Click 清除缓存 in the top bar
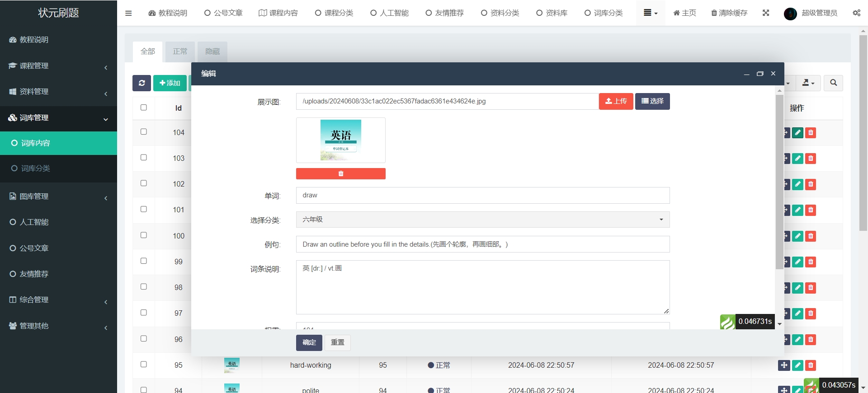The width and height of the screenshot is (868, 393). click(x=729, y=13)
